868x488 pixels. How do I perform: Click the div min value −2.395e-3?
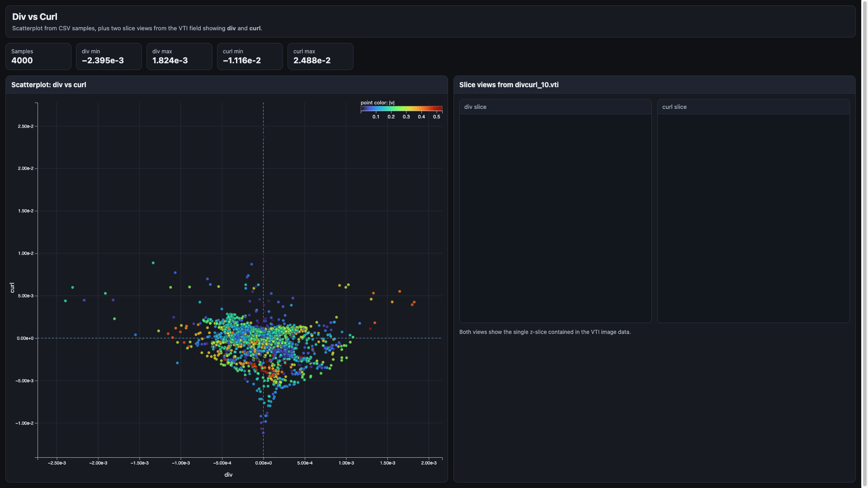(x=103, y=61)
